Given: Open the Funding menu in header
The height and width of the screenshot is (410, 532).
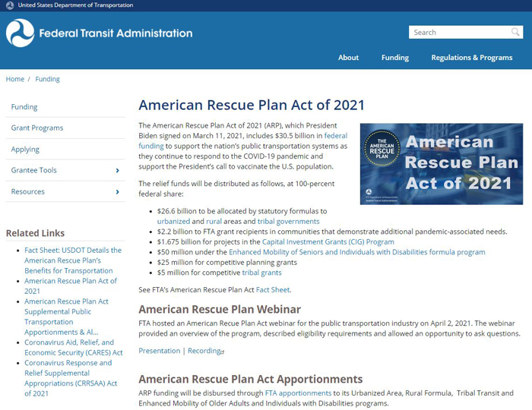Looking at the screenshot, I should (x=395, y=58).
